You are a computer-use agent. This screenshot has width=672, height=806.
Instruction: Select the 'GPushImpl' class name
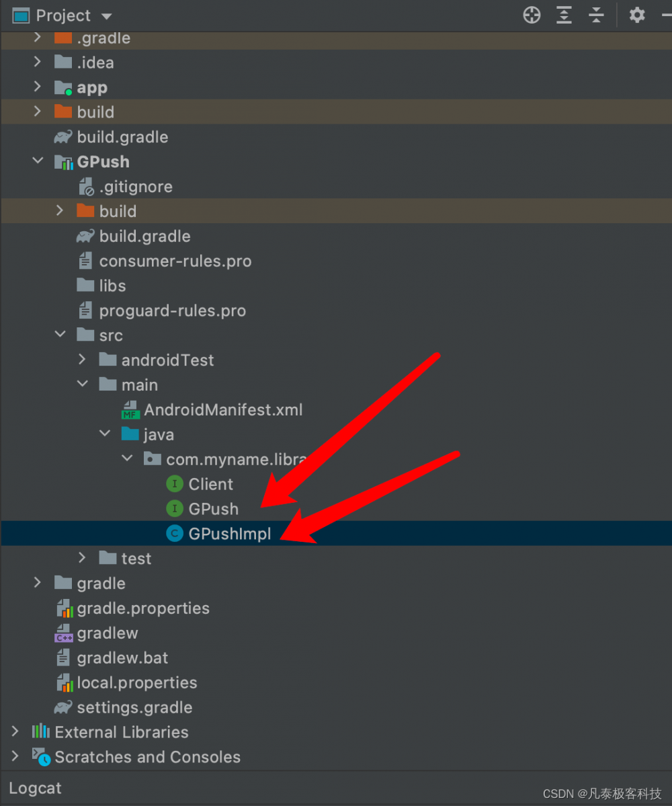pyautogui.click(x=230, y=534)
